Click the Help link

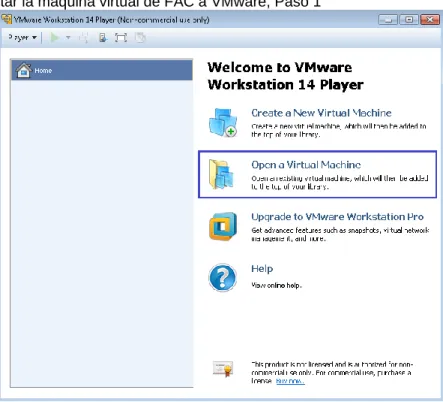coord(262,269)
